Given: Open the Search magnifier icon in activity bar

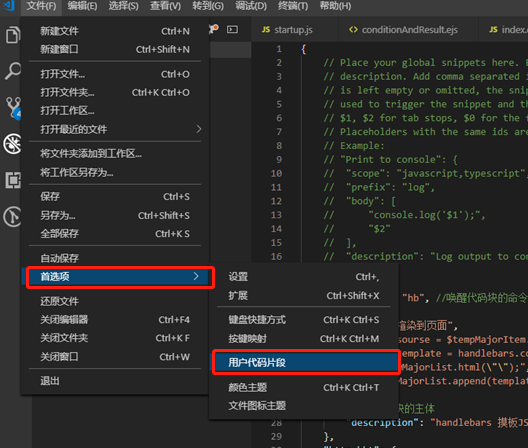Looking at the screenshot, I should [x=13, y=71].
